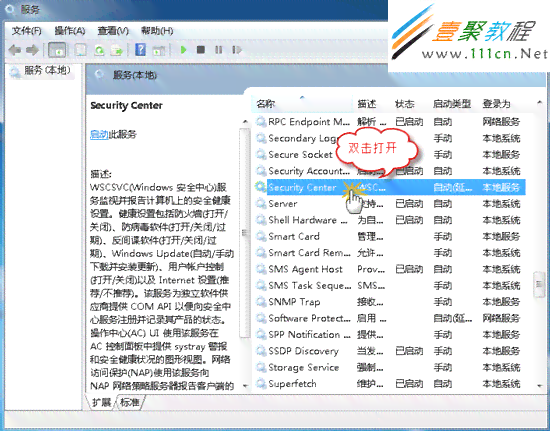Image resolution: width=550 pixels, height=431 pixels.
Task: Select the SSDP Discovery service icon
Action: [x=261, y=351]
